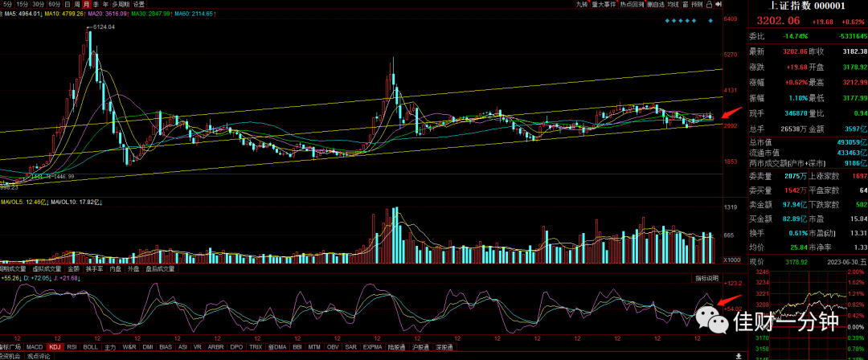
Task: Select the 内盘 tab
Action: point(115,268)
